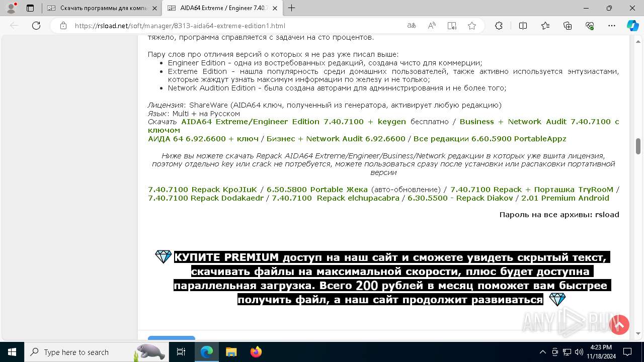Open Settings and more ellipsis menu
The image size is (644, 362).
(x=612, y=26)
